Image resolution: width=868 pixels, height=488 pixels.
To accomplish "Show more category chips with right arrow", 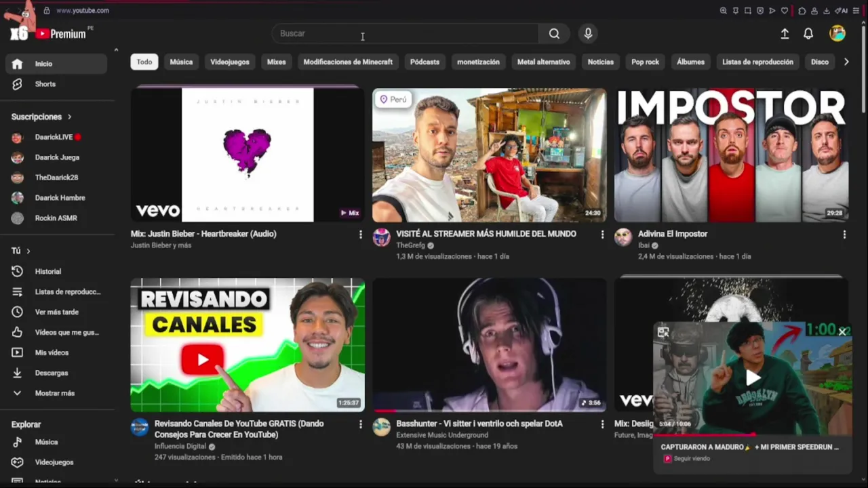I will 846,62.
